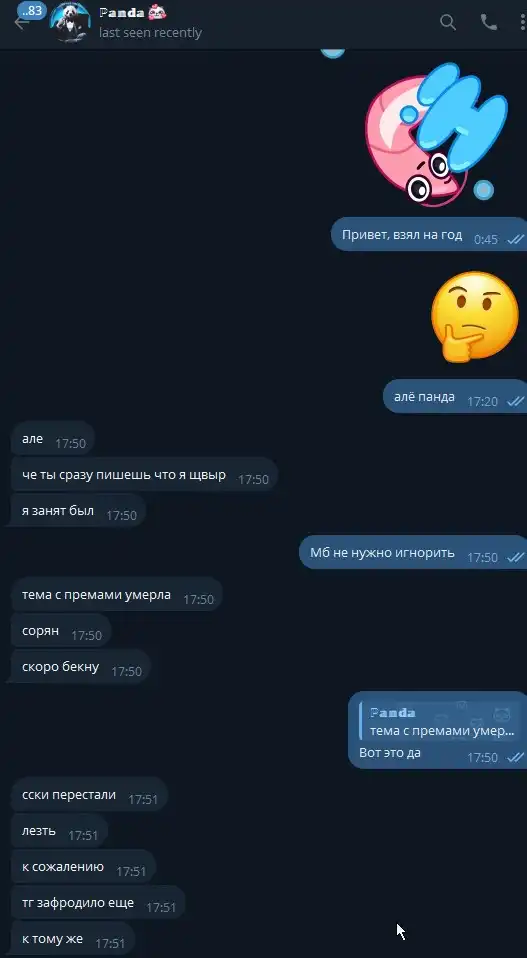Open the Panda chat title header
The height and width of the screenshot is (958, 527).
click(133, 13)
